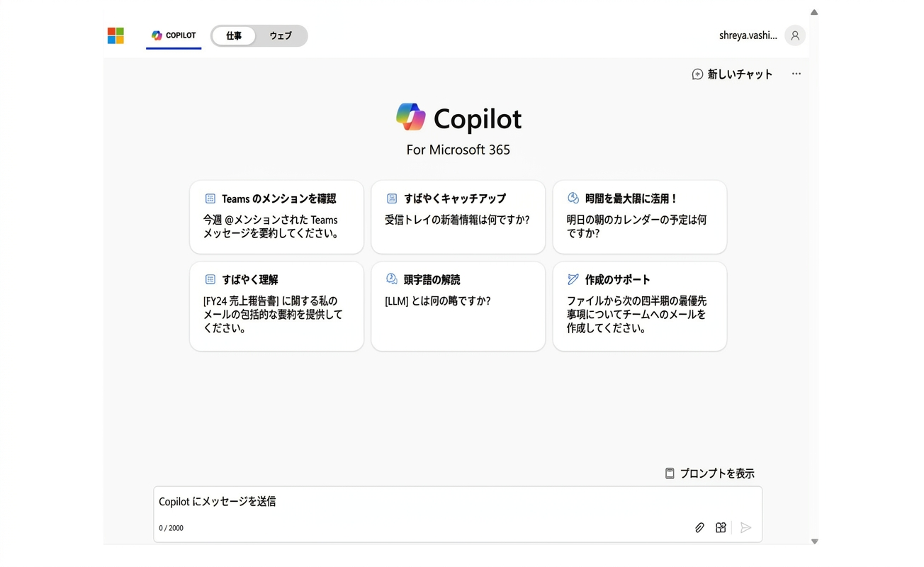The width and height of the screenshot is (924, 567).
Task: Click the 0 / 2000 character counter
Action: [x=171, y=528]
